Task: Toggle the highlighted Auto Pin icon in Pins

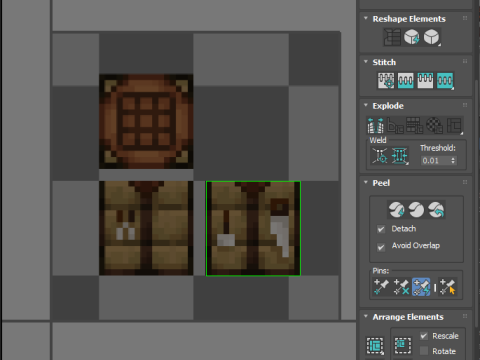Action: pyautogui.click(x=421, y=287)
